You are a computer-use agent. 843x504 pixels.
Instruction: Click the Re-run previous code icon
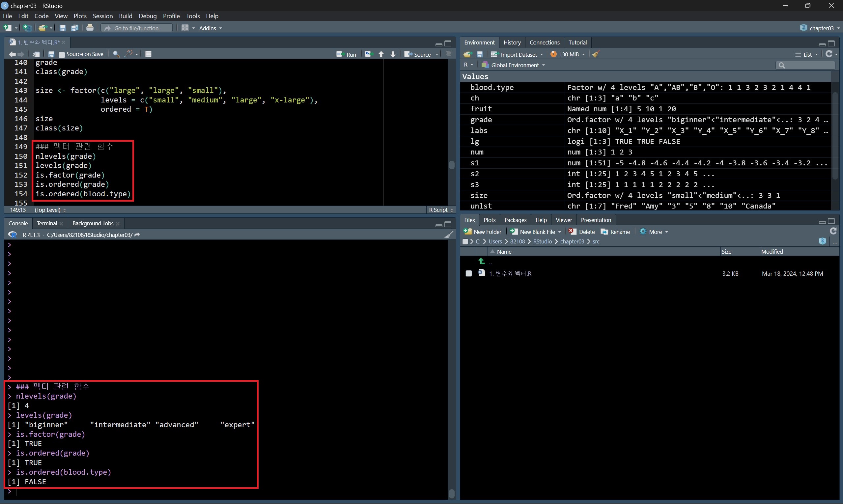369,54
